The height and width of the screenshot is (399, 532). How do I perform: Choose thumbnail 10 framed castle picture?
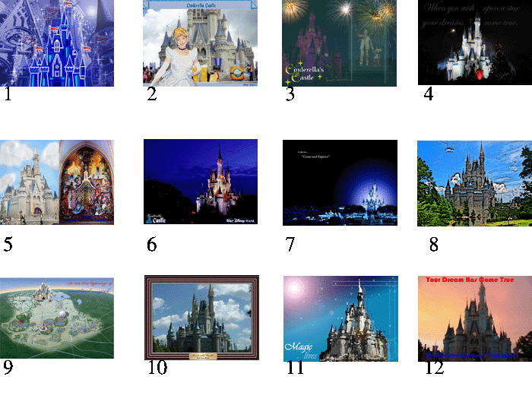(x=201, y=318)
